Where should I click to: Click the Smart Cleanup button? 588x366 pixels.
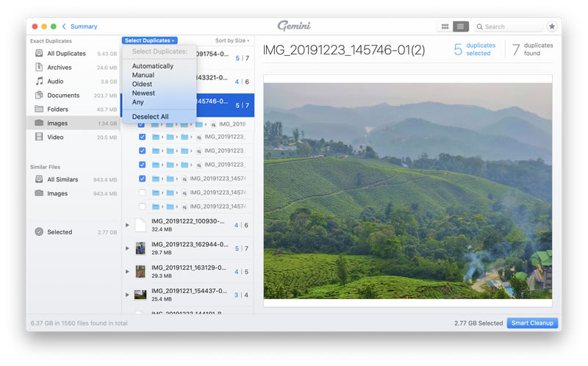tap(532, 323)
